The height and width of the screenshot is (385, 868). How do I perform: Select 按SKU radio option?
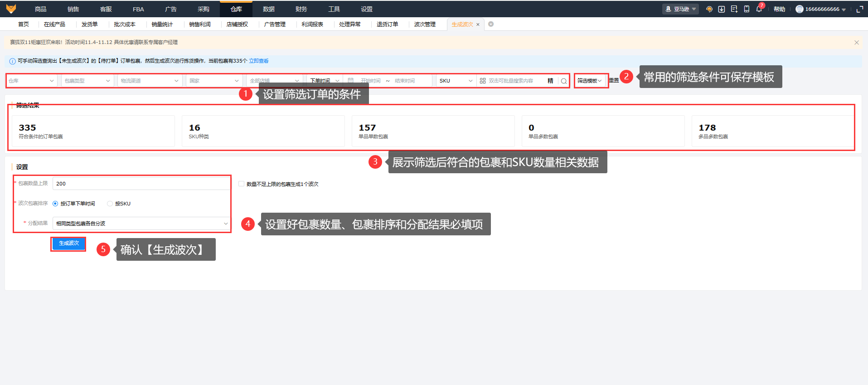click(x=110, y=204)
